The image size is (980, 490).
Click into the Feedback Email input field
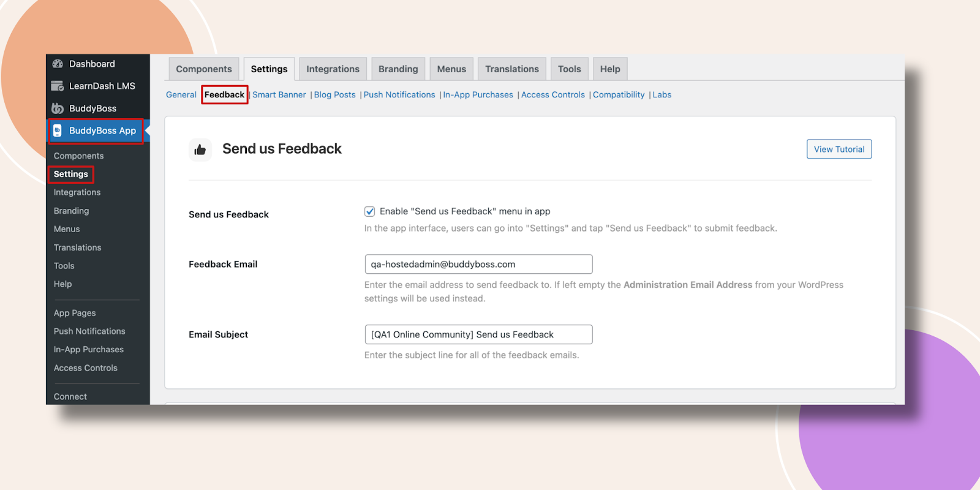pyautogui.click(x=478, y=264)
